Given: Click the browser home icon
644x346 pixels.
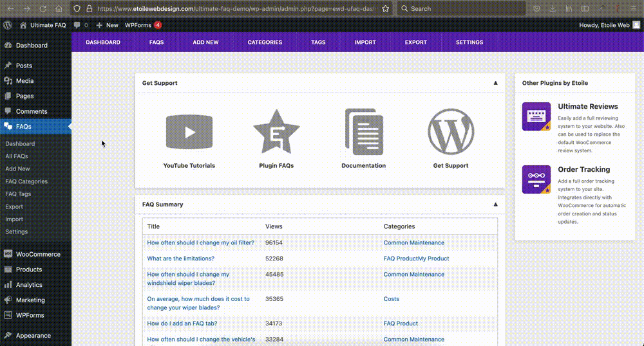Looking at the screenshot, I should [x=59, y=8].
